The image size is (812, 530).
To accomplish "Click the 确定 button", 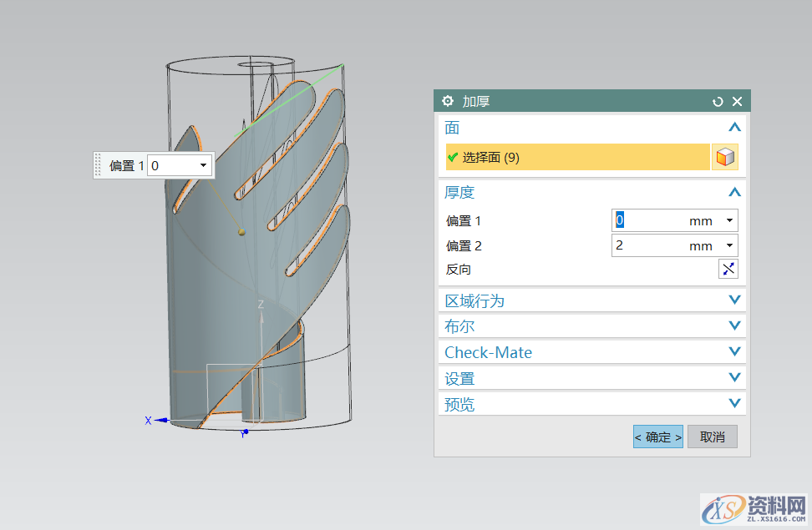I will click(657, 437).
